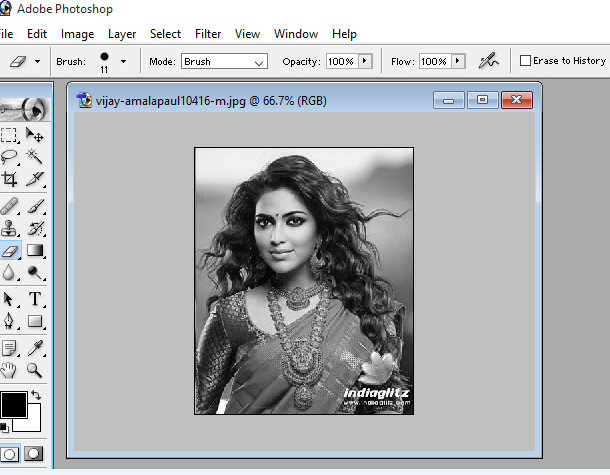
Task: Switch to Standard editing mode
Action: point(10,454)
